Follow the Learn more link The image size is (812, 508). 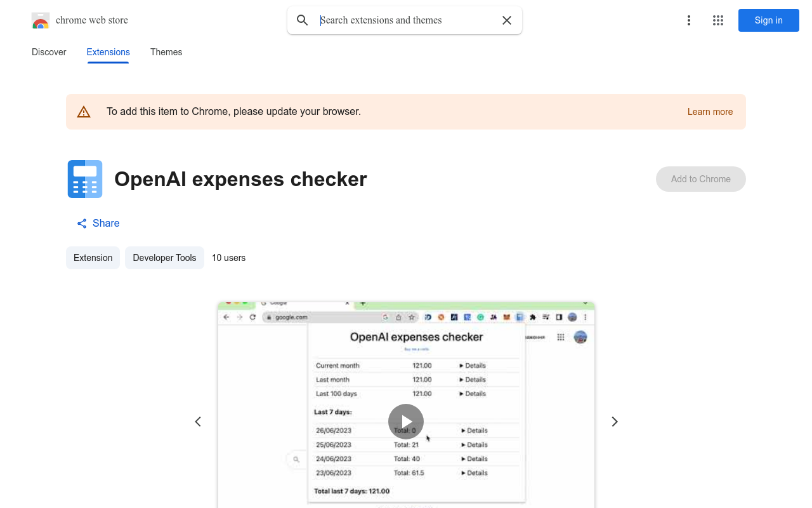tap(710, 112)
